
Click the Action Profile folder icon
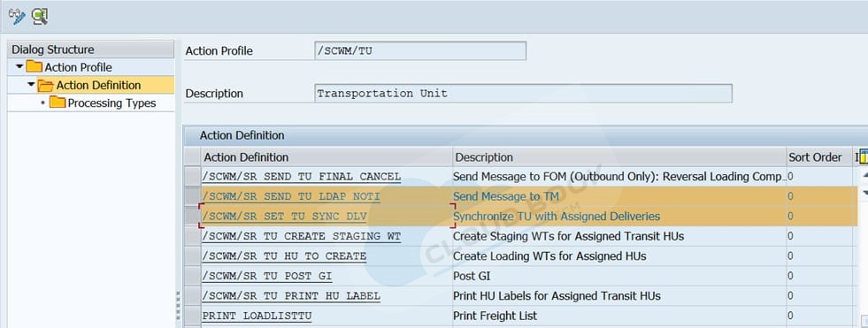click(x=35, y=67)
